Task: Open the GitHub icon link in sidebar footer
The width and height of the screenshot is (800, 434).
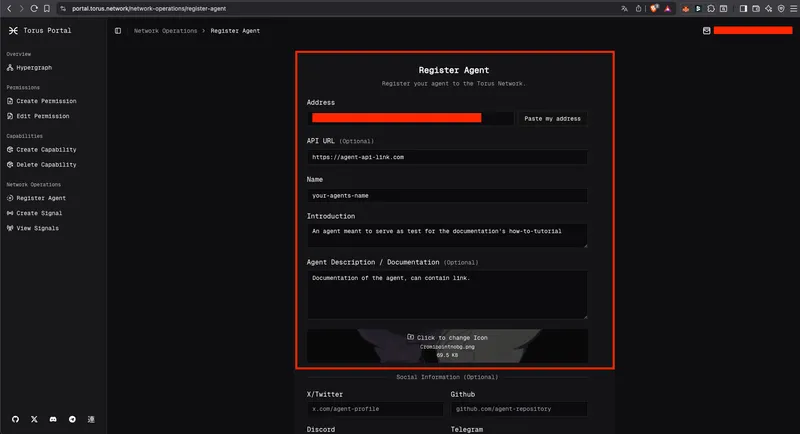Action: pos(15,419)
